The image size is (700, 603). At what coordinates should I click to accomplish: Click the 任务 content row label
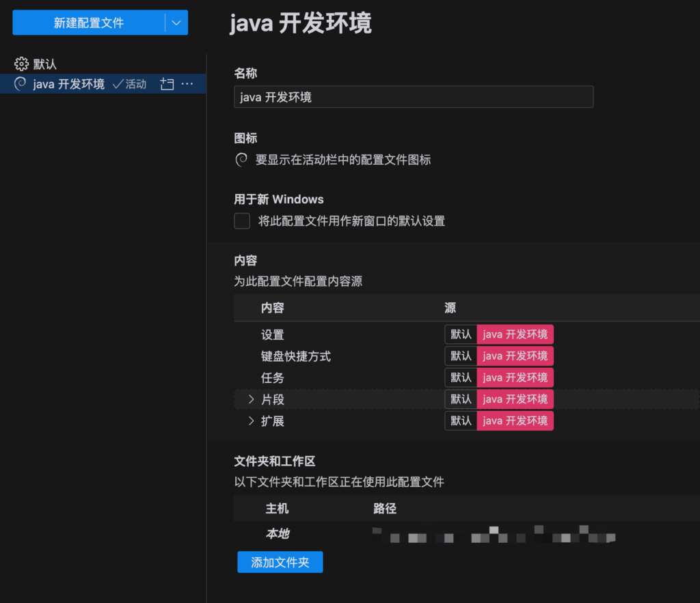pyautogui.click(x=272, y=378)
